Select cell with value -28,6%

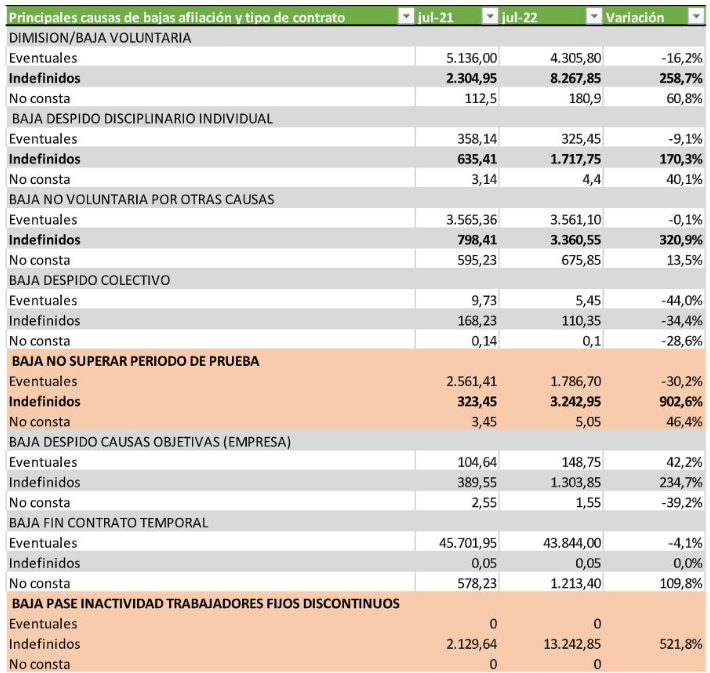(654, 341)
